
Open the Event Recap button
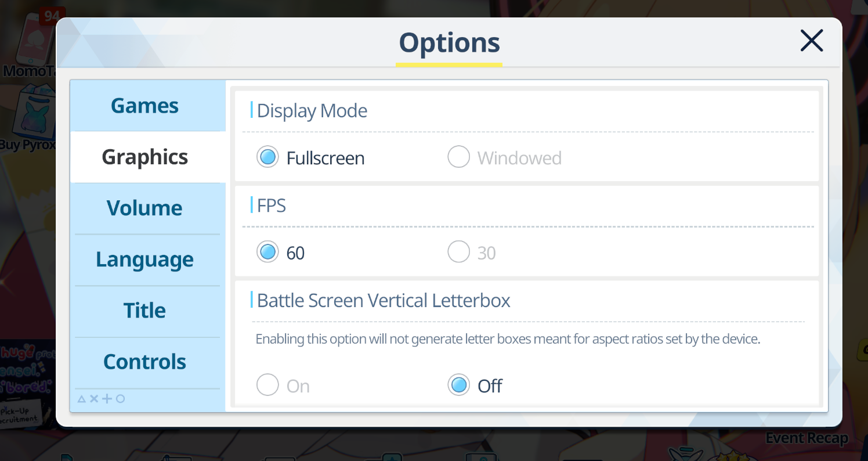[x=806, y=438]
